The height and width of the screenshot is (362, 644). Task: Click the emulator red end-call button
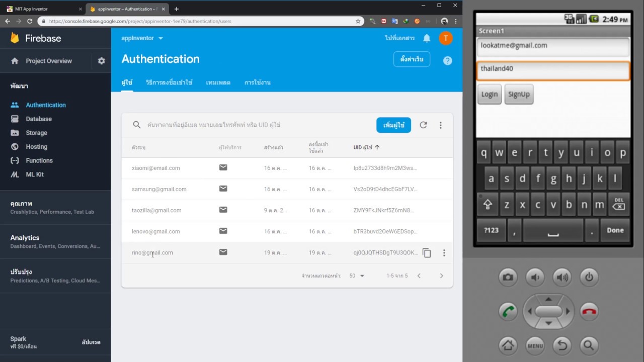[589, 311]
